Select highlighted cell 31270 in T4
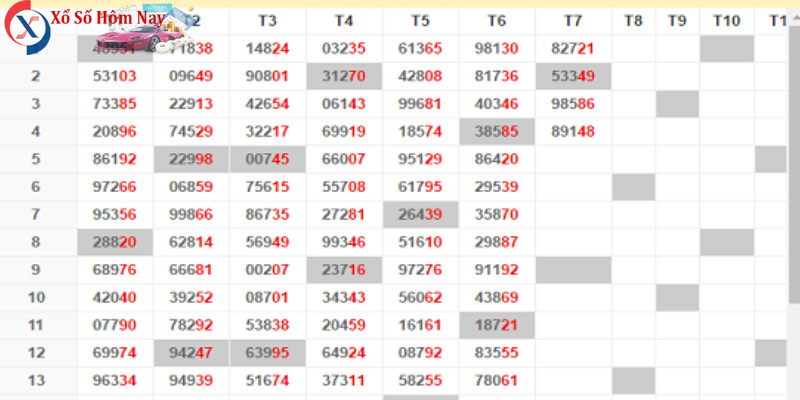 coord(343,75)
